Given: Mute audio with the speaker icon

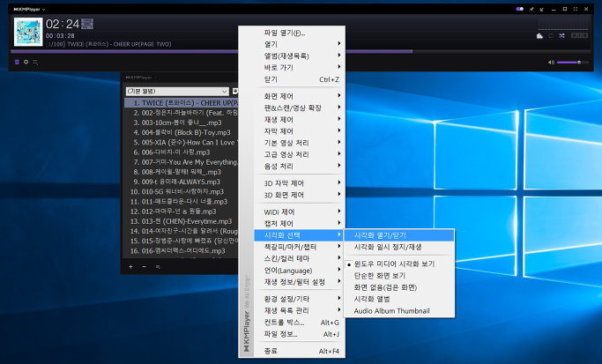Looking at the screenshot, I should [552, 63].
